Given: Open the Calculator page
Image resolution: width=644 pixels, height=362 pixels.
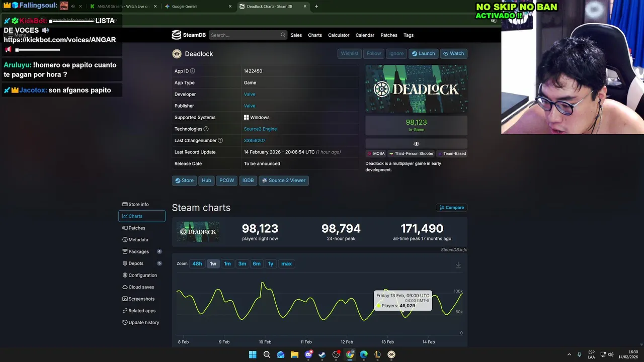Looking at the screenshot, I should pos(339,35).
